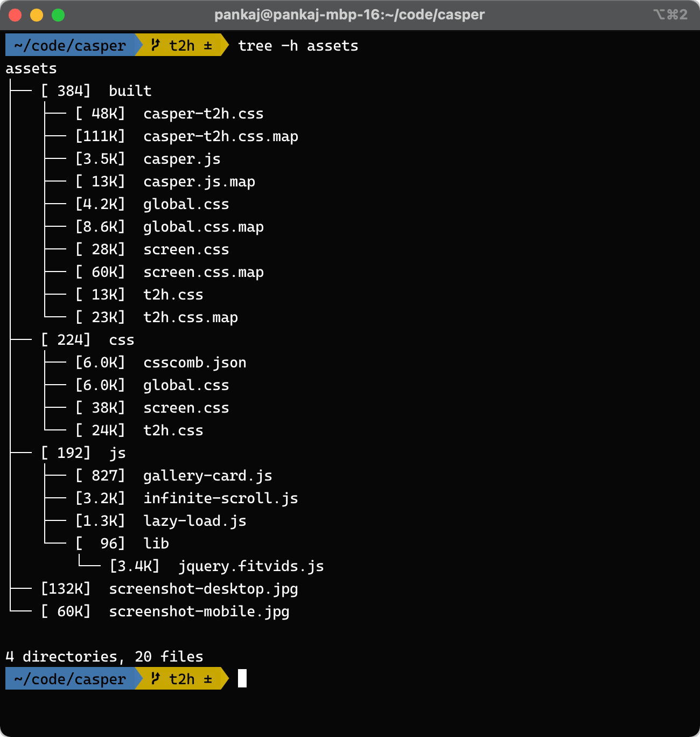The image size is (700, 737).
Task: Click the infinite-scroll.js file entry
Action: tap(221, 498)
